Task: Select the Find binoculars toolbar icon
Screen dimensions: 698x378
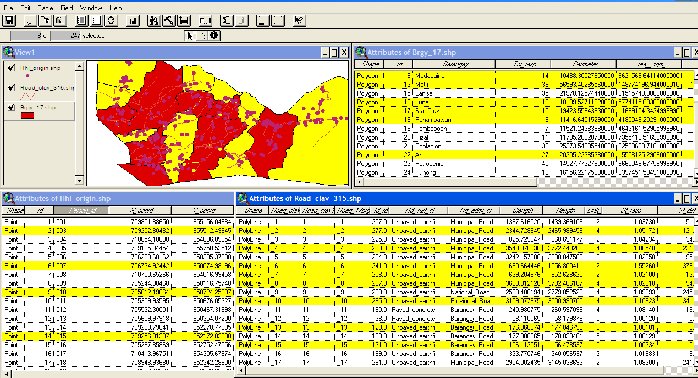Action: click(154, 20)
